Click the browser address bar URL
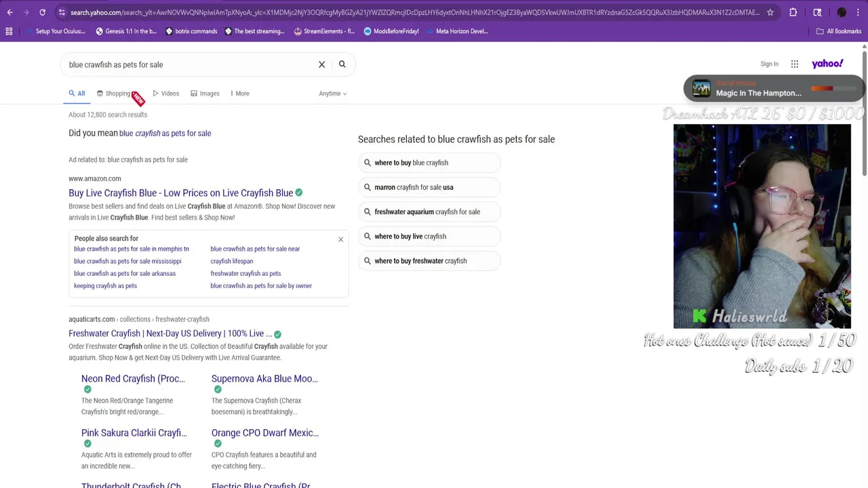The width and height of the screenshot is (868, 488). 414,12
